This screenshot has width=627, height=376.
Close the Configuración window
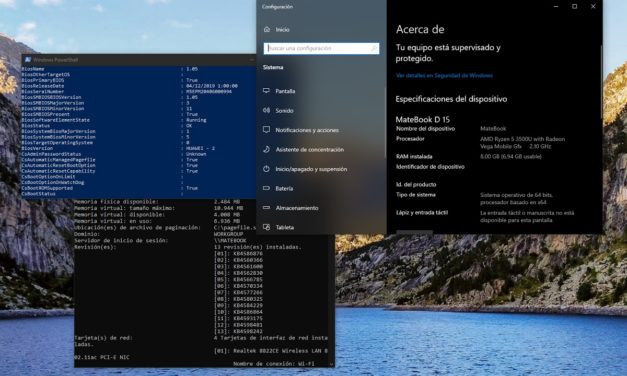(593, 6)
